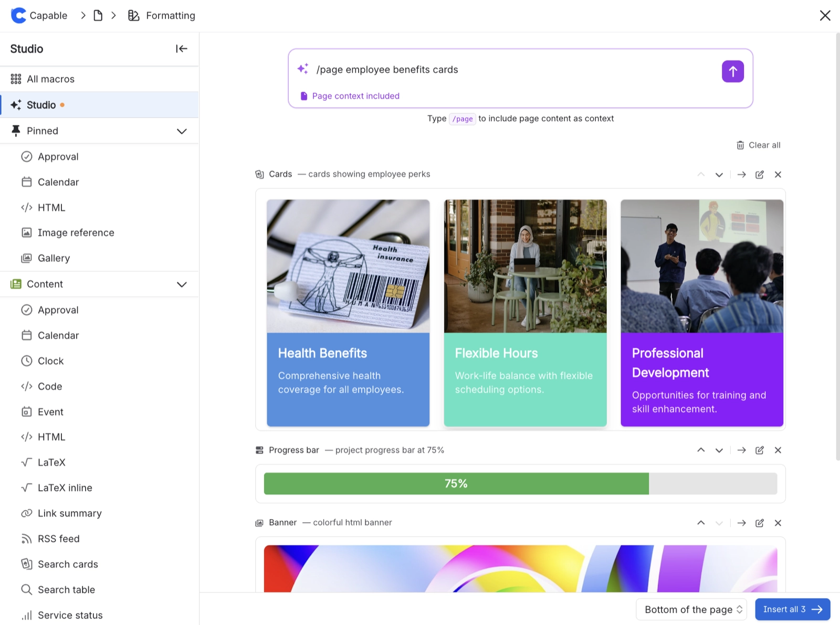The image size is (840, 625).
Task: Move the Banner block up
Action: [701, 523]
